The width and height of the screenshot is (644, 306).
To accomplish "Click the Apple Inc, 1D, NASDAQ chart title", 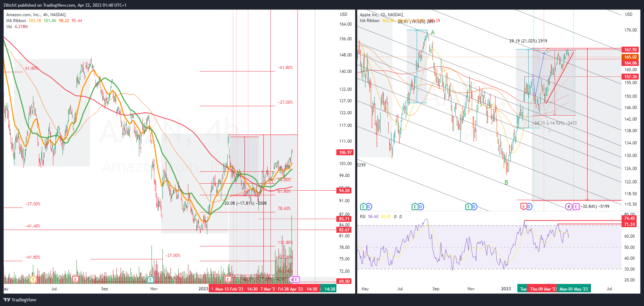I will [x=381, y=15].
